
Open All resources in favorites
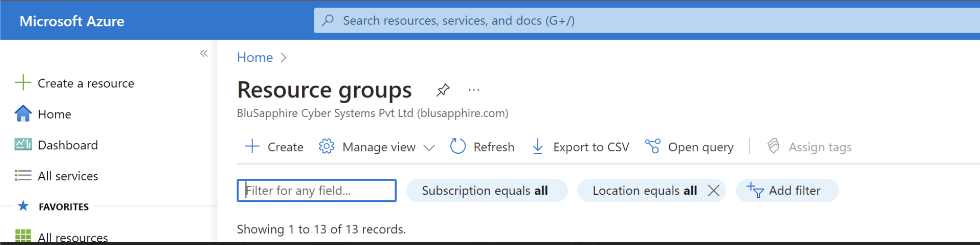(x=72, y=237)
